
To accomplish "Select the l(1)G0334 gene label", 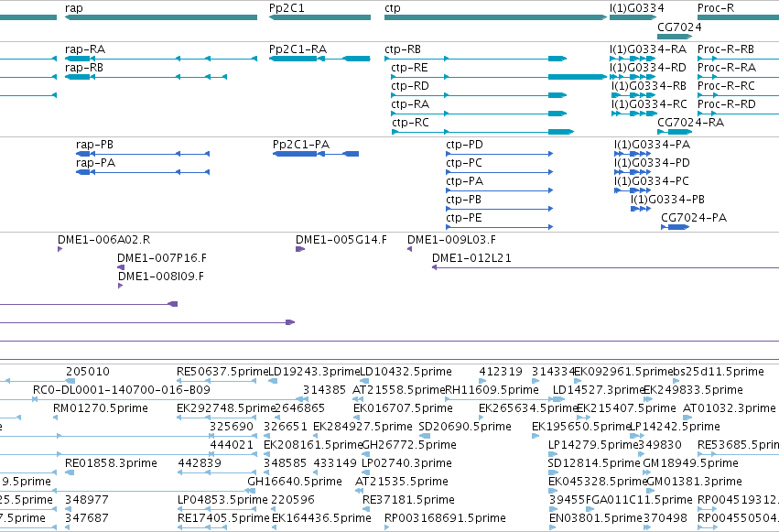I will click(637, 8).
